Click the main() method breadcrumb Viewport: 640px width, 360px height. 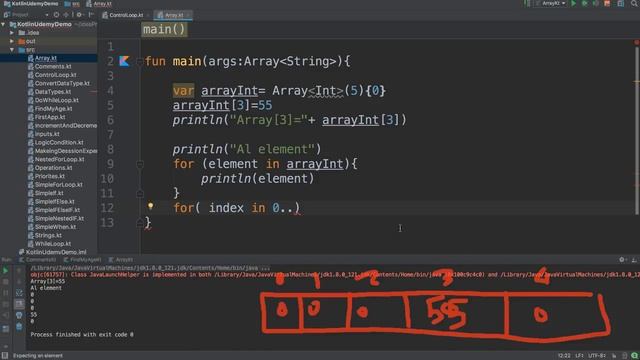164,29
